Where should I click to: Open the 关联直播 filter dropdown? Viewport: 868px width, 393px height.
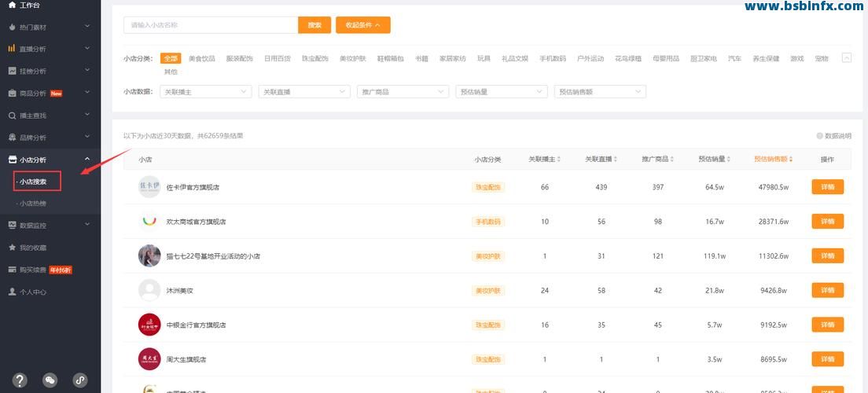[304, 92]
